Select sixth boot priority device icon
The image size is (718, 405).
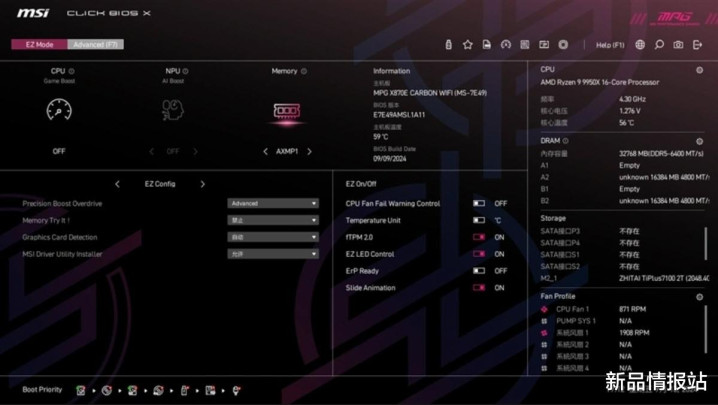coord(210,390)
